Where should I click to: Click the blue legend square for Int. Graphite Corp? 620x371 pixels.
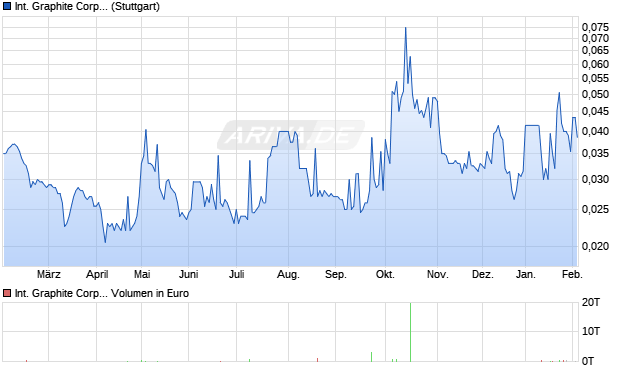coord(7,6)
